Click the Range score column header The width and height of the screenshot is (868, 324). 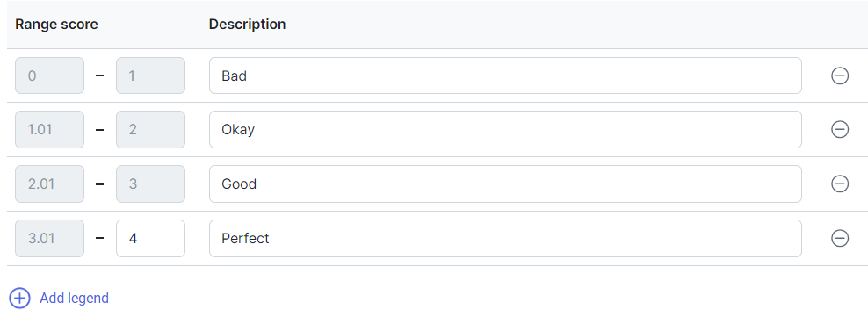[56, 25]
